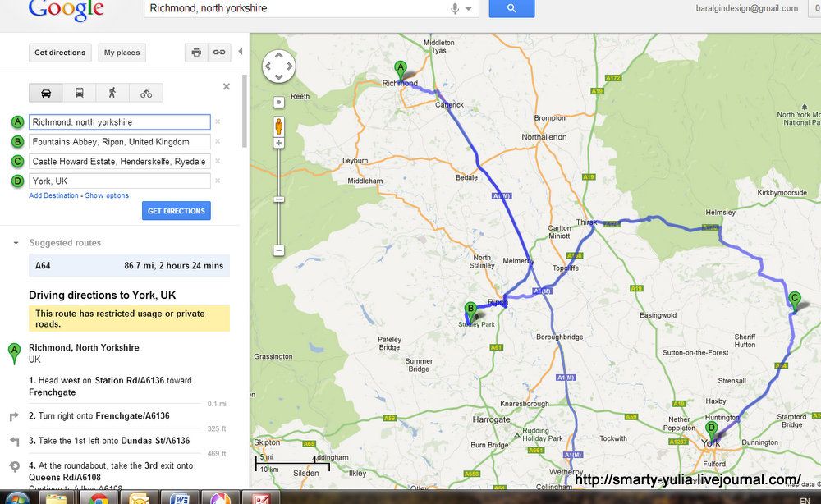Collapse the side panel with the arrow
This screenshot has width=821, height=504.
241,51
